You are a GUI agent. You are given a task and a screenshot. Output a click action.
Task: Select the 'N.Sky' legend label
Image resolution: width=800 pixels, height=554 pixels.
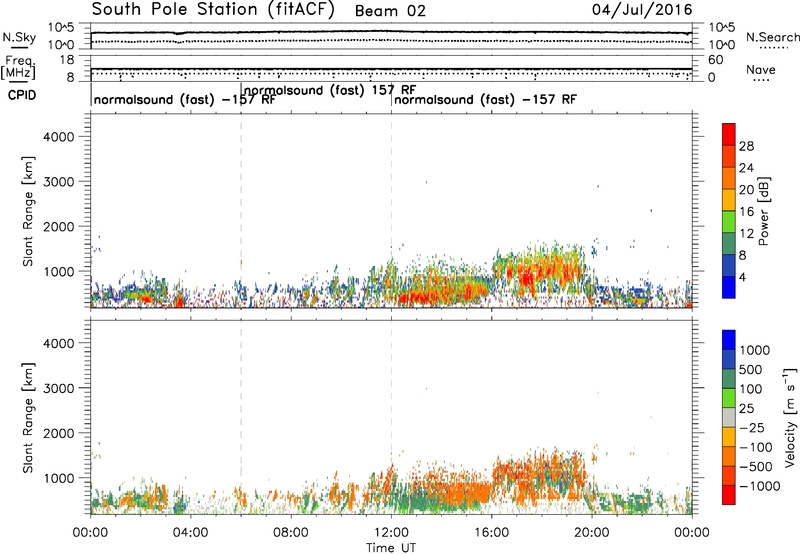click(x=19, y=37)
